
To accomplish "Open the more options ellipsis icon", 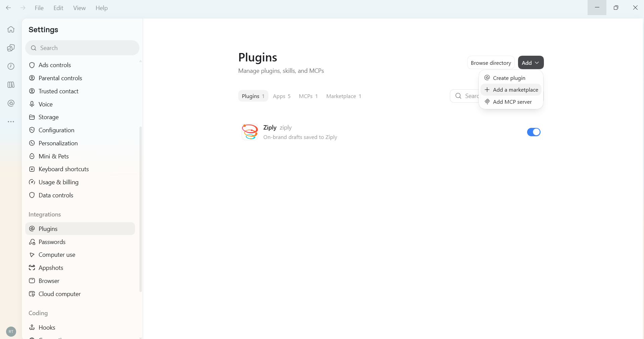I will 11,122.
